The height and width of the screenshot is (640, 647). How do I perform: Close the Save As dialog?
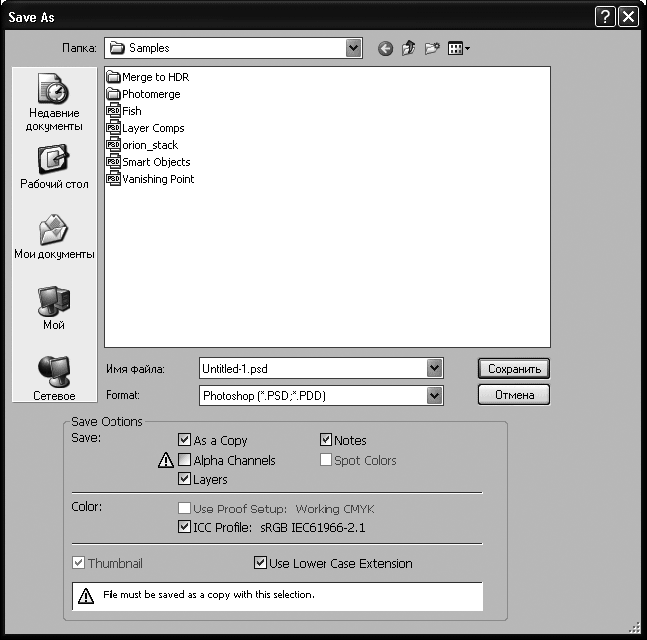628,17
